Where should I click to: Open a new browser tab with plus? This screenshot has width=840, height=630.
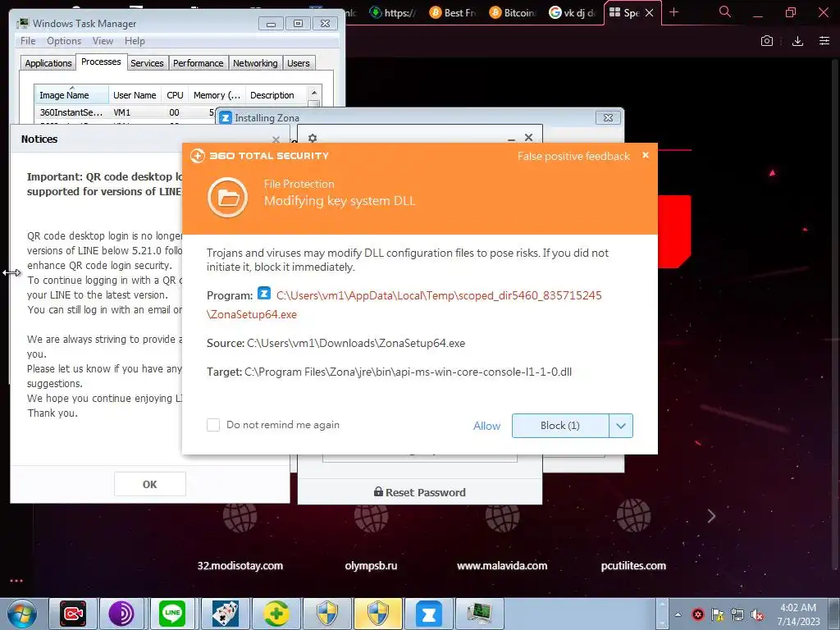coord(674,12)
